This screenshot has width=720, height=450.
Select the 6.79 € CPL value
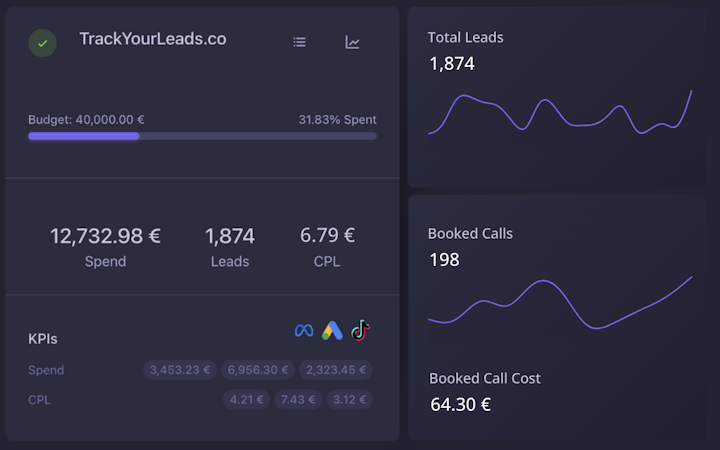(327, 235)
